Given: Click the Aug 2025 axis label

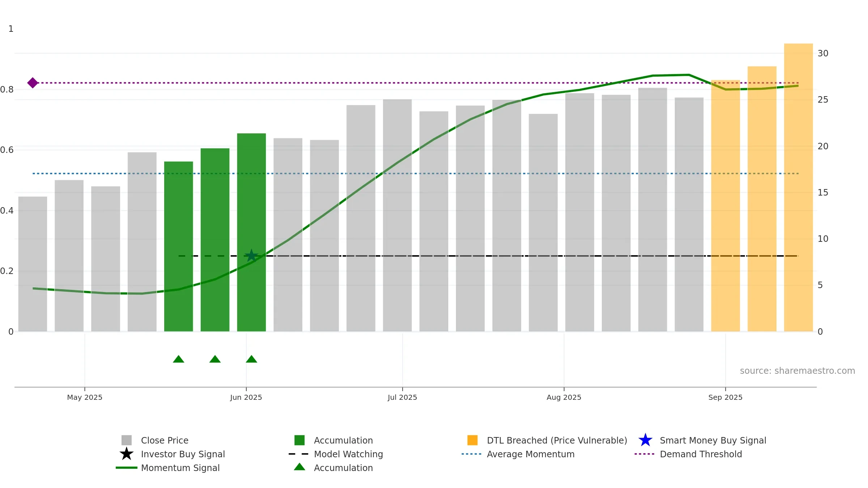Looking at the screenshot, I should 564,397.
